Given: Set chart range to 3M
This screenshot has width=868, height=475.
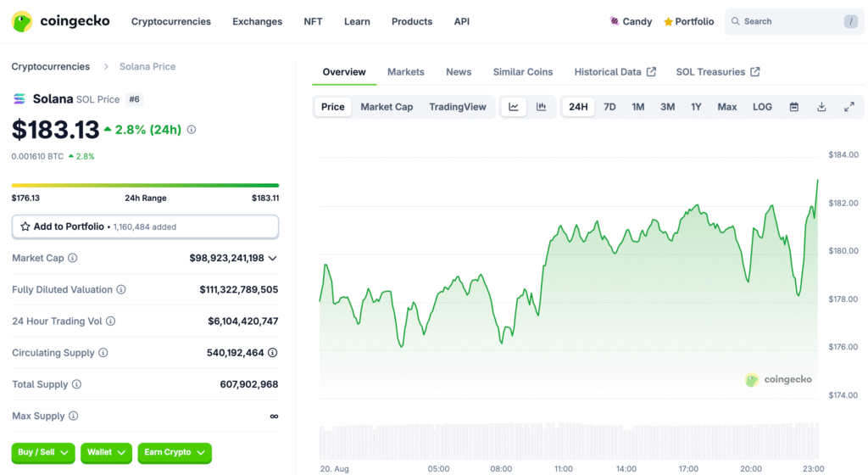Looking at the screenshot, I should (x=667, y=107).
